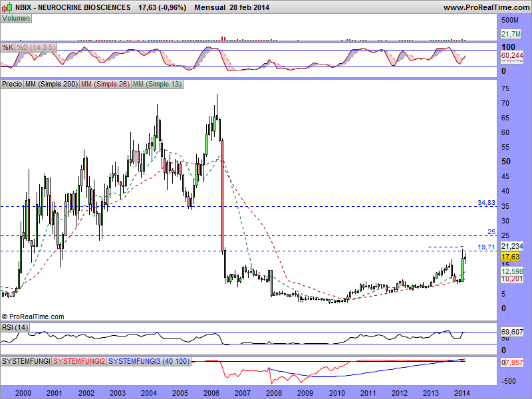This screenshot has height=399, width=532.
Task: Click the 21,234 price axis tag
Action: (512, 246)
